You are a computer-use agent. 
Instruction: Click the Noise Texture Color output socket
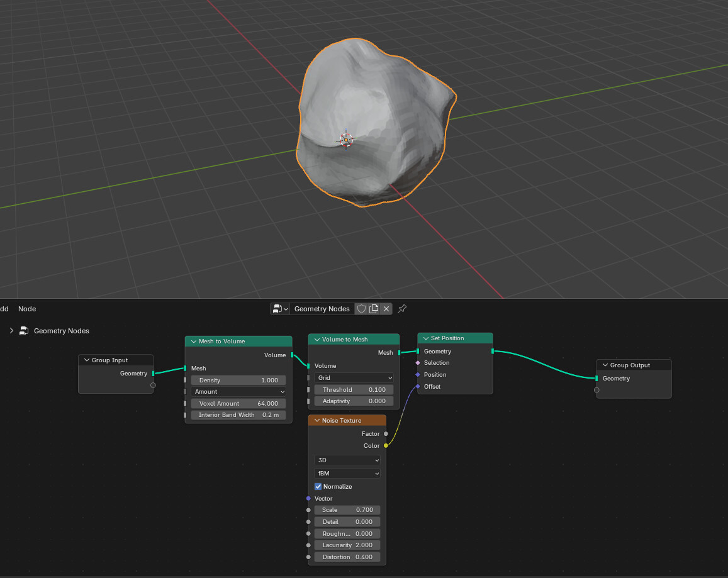(386, 446)
